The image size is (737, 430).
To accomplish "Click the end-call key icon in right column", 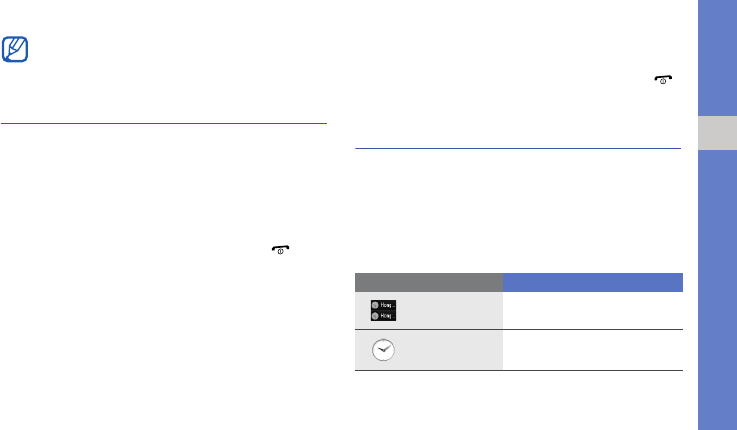I will [x=663, y=79].
